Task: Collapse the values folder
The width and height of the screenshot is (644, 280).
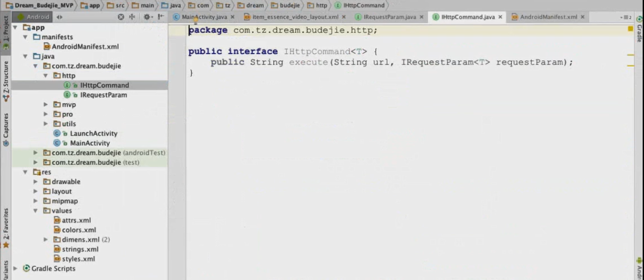Action: point(35,211)
